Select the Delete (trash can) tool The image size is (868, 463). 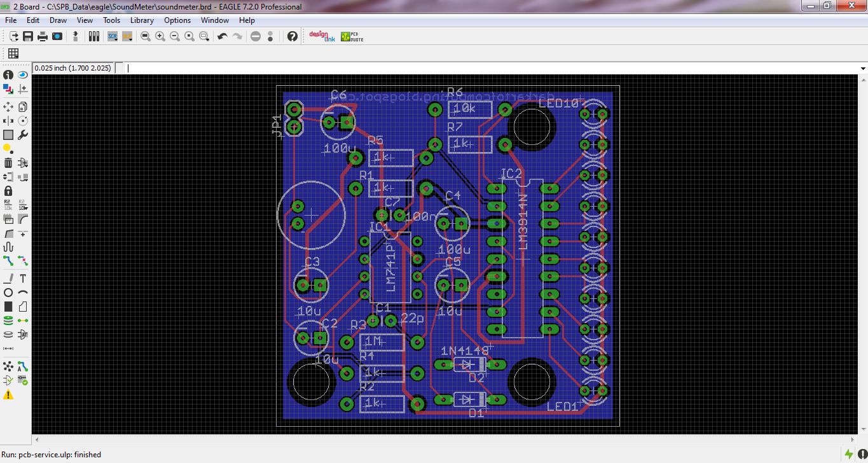click(8, 163)
